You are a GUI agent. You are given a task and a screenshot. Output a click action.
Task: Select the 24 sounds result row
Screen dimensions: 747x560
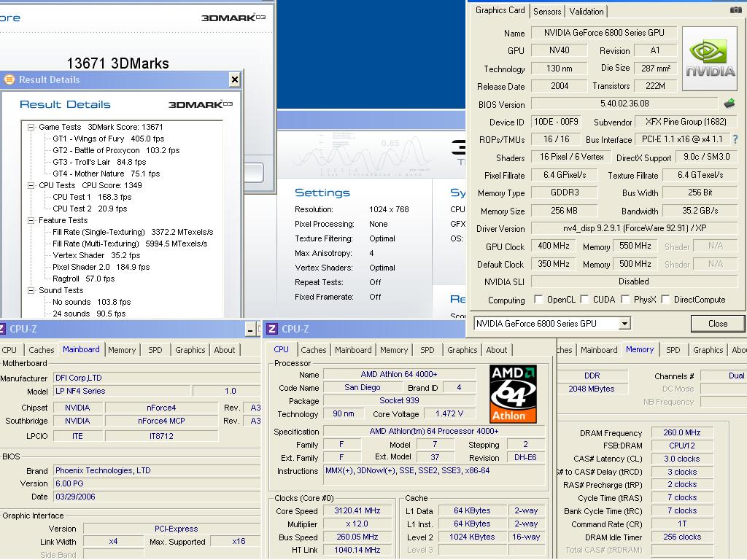point(89,314)
